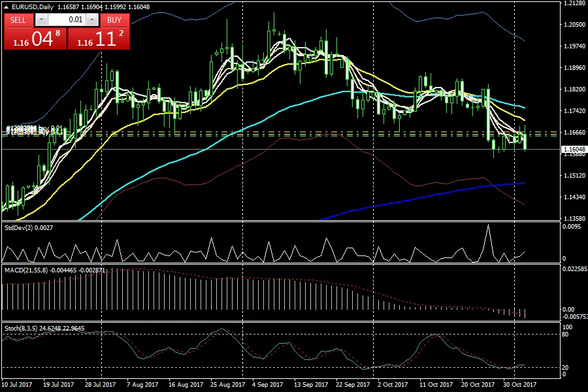Click the 11 Oct 2017 date label
The width and height of the screenshot is (588, 392).
pyautogui.click(x=436, y=385)
